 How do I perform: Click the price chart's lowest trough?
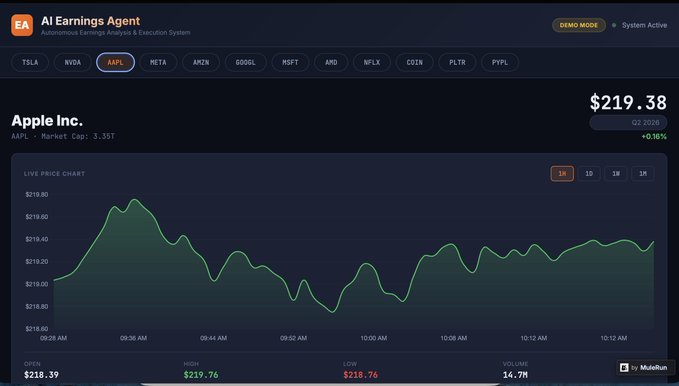click(x=333, y=311)
